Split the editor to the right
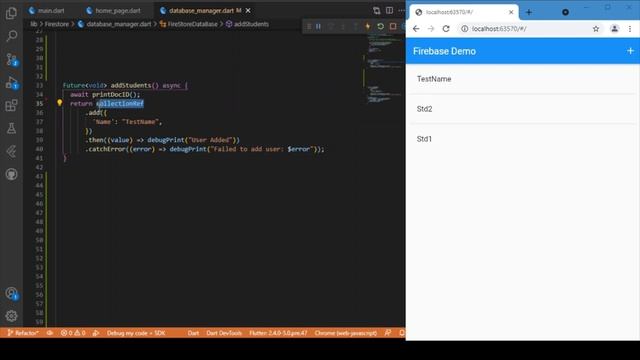Image resolution: width=640 pixels, height=360 pixels. coord(389,11)
